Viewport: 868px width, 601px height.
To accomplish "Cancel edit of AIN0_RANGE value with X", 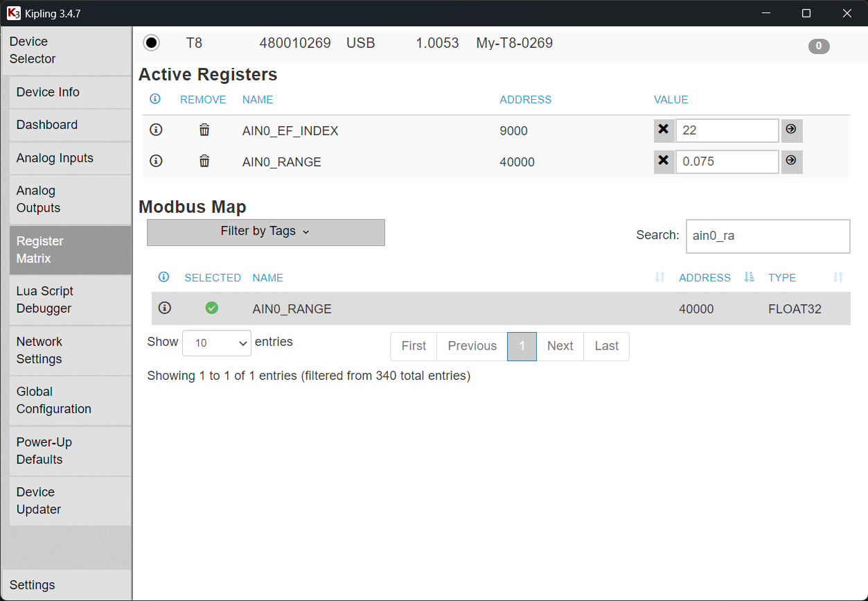I will [x=664, y=161].
